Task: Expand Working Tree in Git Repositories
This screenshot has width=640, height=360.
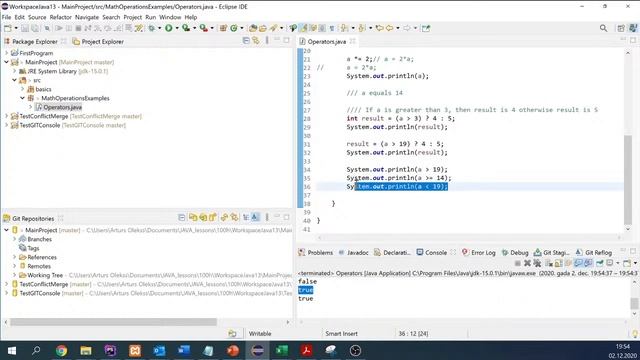Action: pos(15,275)
